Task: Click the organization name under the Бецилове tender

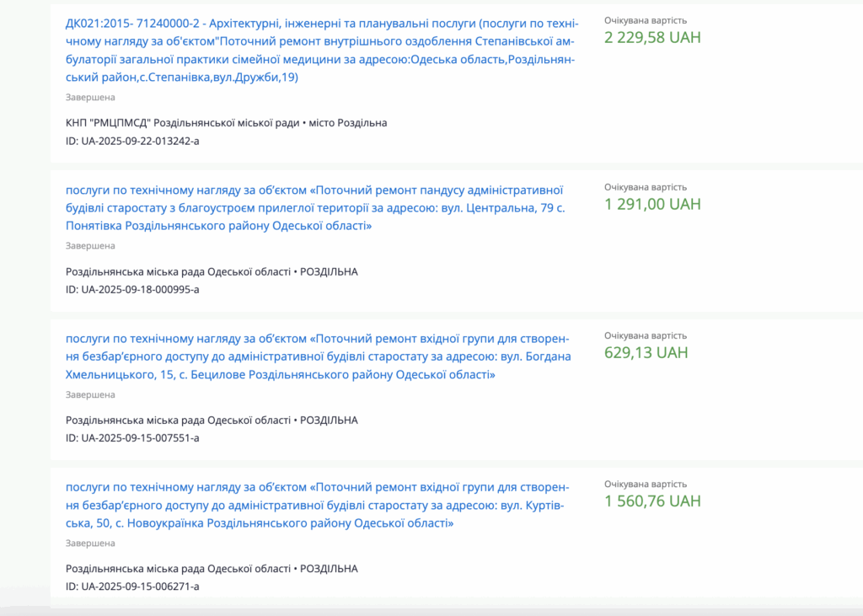Action: tap(177, 420)
